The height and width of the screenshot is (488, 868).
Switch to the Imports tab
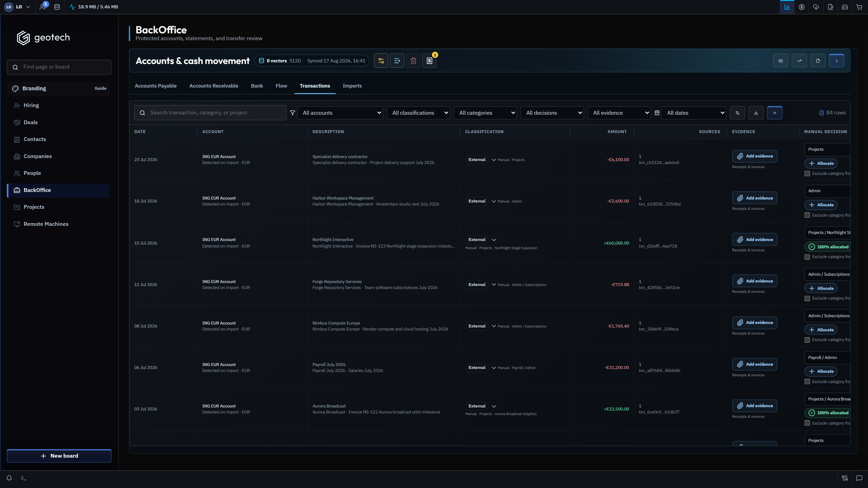click(352, 86)
